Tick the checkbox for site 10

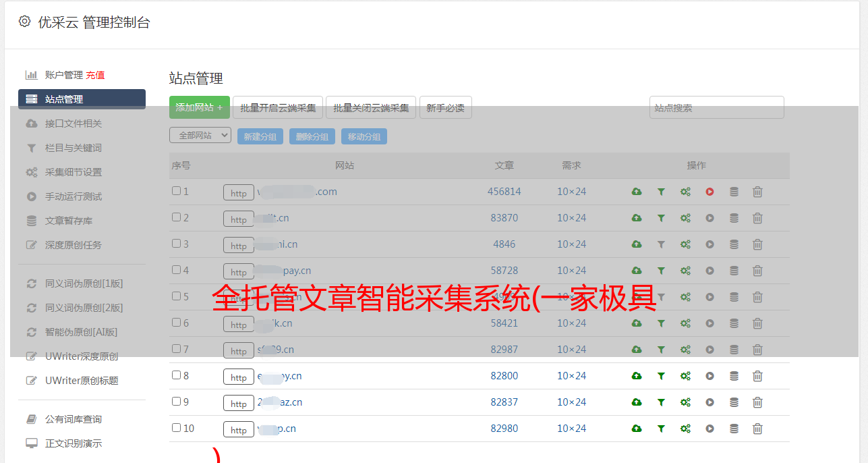(176, 428)
